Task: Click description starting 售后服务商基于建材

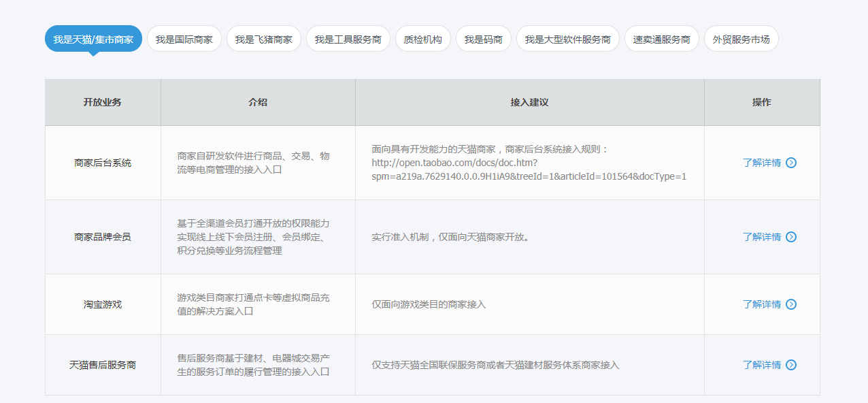Action: [x=254, y=365]
